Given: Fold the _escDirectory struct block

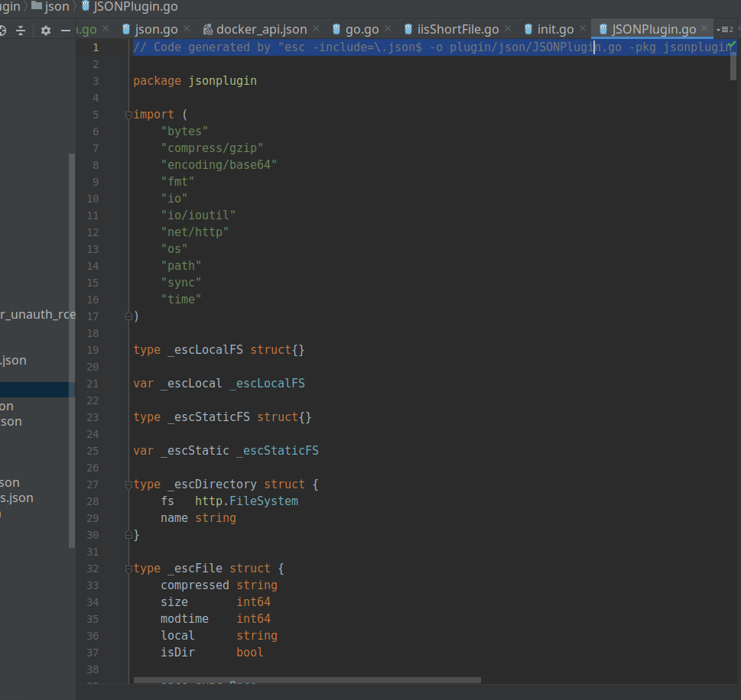Looking at the screenshot, I should coord(128,484).
